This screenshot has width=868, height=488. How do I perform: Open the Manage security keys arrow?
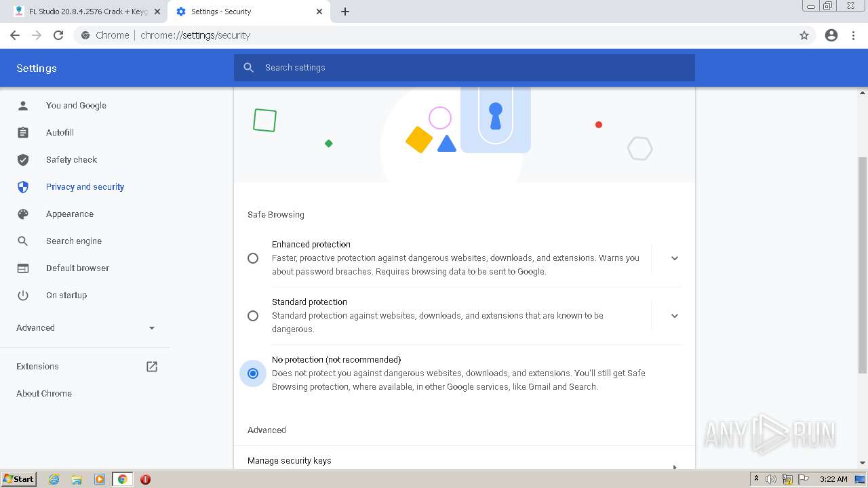pyautogui.click(x=674, y=466)
